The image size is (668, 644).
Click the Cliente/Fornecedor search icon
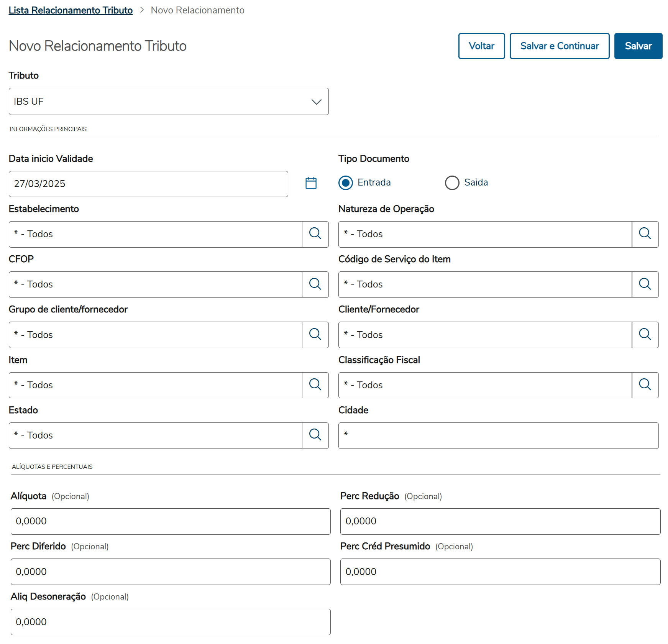coord(645,335)
